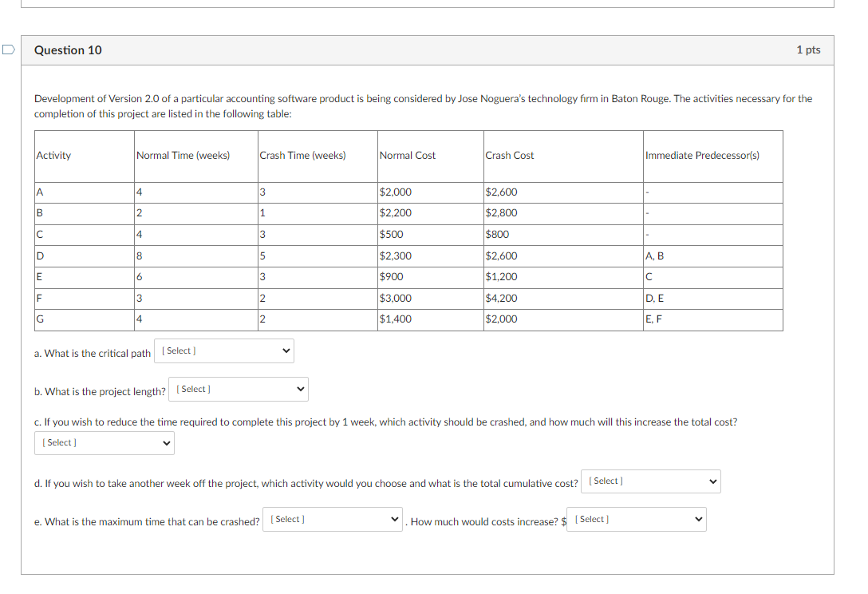Open the crash activity dropdown in part c

(x=104, y=442)
